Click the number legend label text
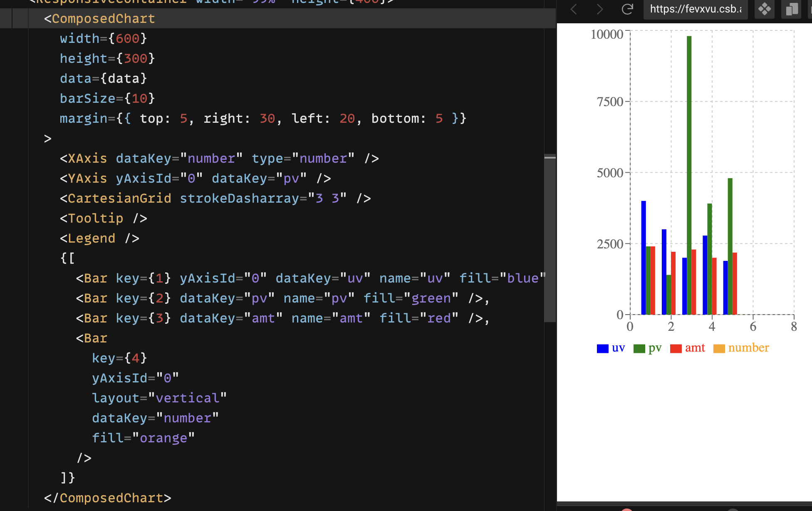 pos(748,348)
